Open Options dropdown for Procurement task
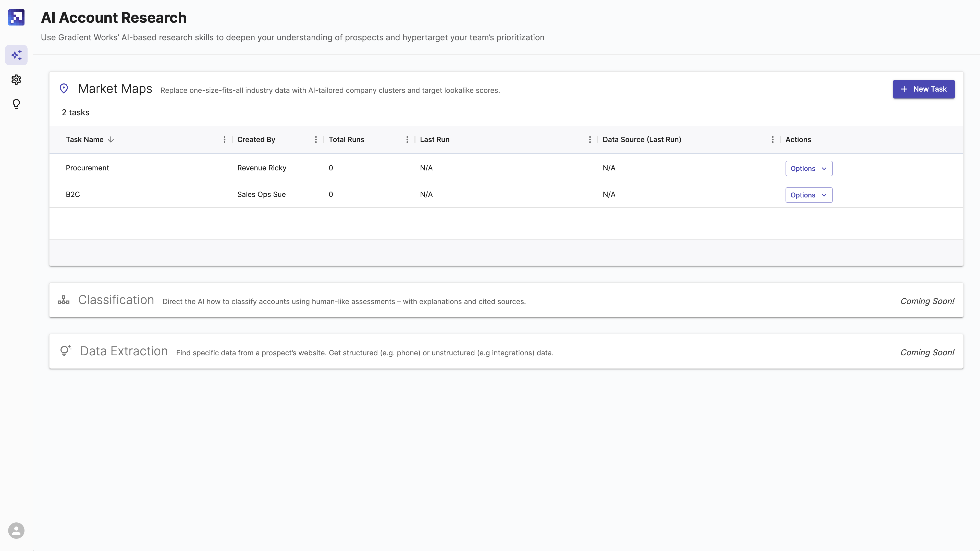This screenshot has height=551, width=980. (x=808, y=168)
